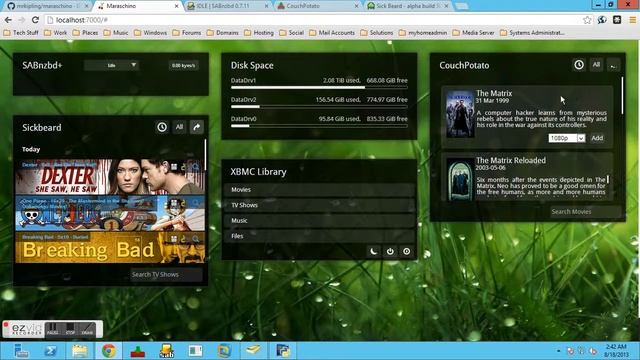Click the One Piece banner search magnifier
The image size is (640, 360).
click(x=196, y=203)
